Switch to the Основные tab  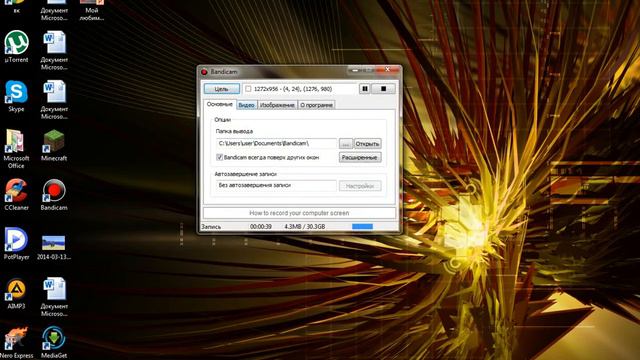click(220, 104)
